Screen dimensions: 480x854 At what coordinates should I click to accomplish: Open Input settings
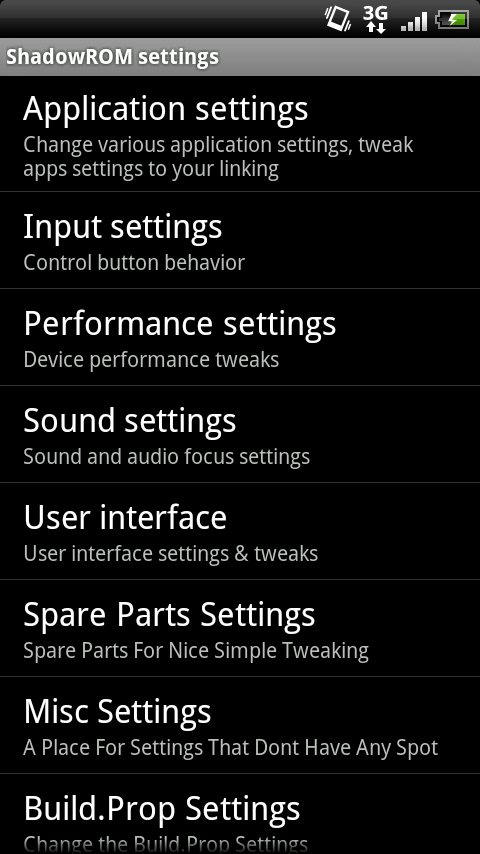point(240,240)
